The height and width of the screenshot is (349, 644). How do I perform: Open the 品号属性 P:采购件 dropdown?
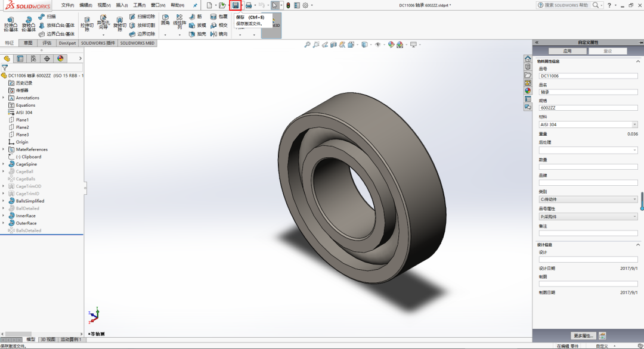click(634, 217)
